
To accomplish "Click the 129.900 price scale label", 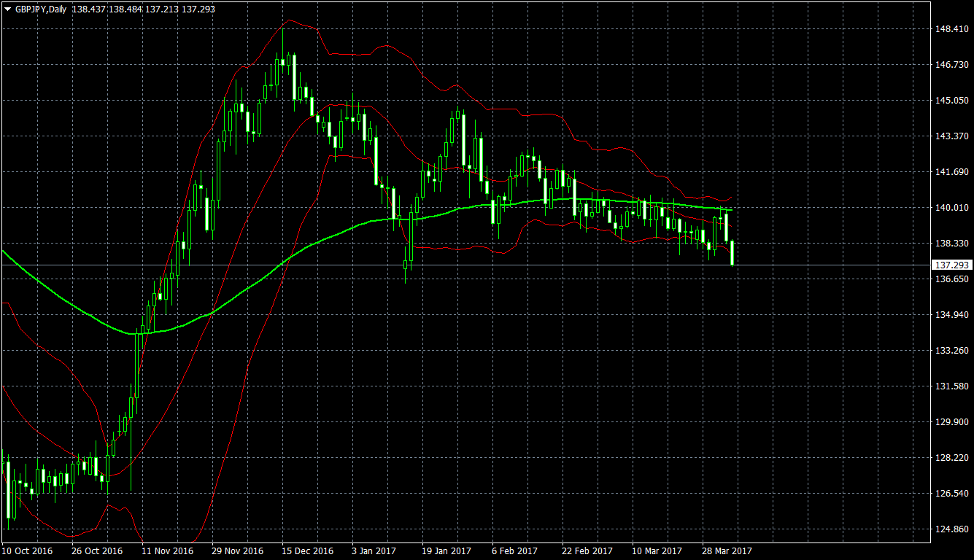I will click(x=951, y=422).
